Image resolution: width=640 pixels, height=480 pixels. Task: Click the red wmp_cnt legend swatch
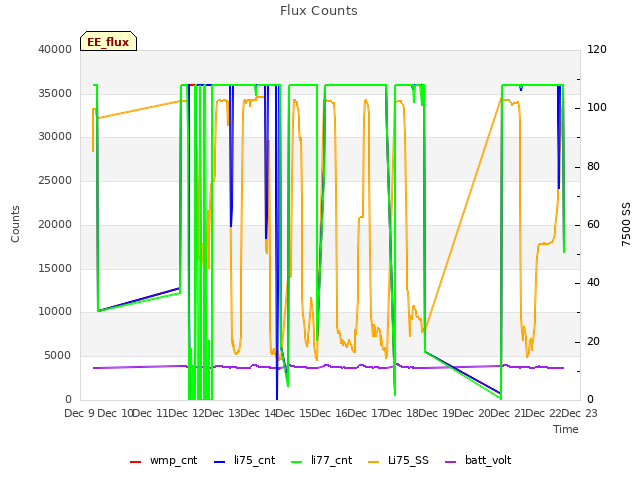click(135, 462)
